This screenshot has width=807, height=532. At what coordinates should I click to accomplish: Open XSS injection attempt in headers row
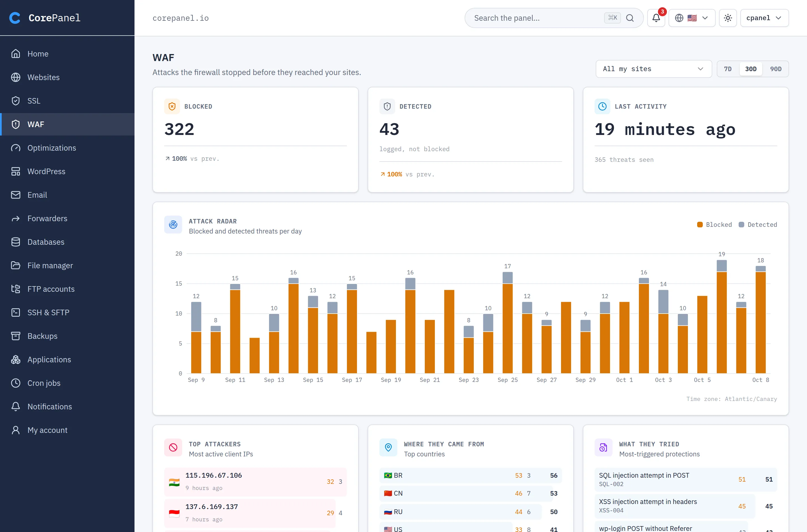point(685,506)
